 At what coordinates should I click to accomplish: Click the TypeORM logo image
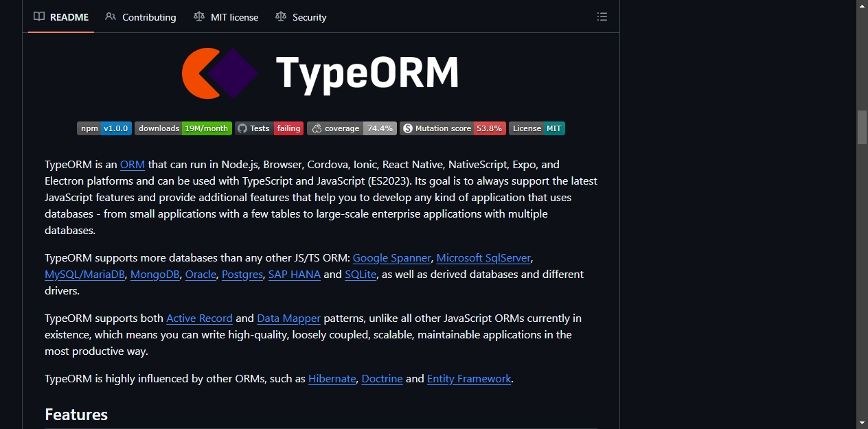(321, 73)
